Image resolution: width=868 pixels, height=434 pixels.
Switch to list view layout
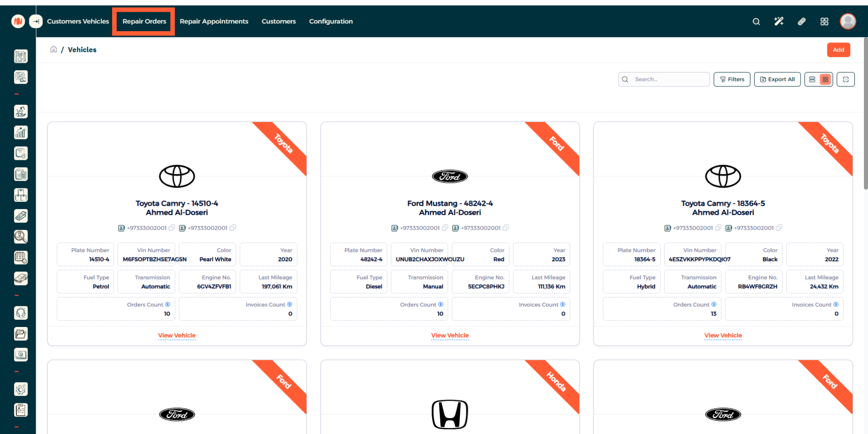pos(812,79)
